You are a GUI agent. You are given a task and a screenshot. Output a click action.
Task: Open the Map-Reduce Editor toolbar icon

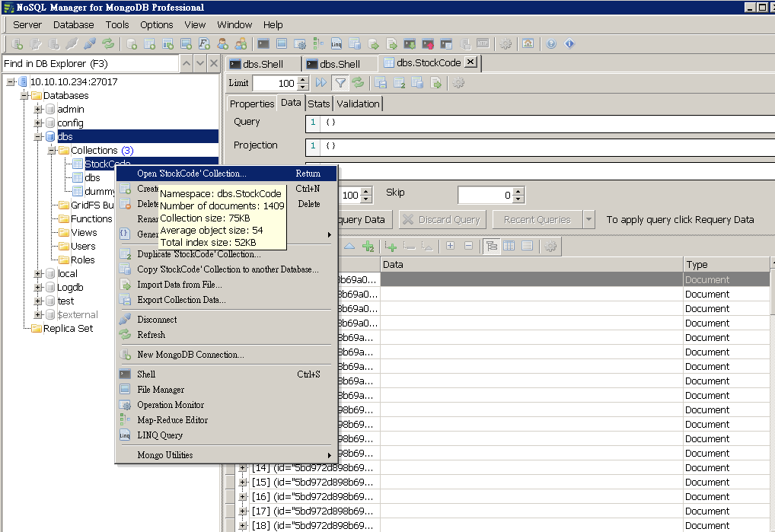pos(318,44)
